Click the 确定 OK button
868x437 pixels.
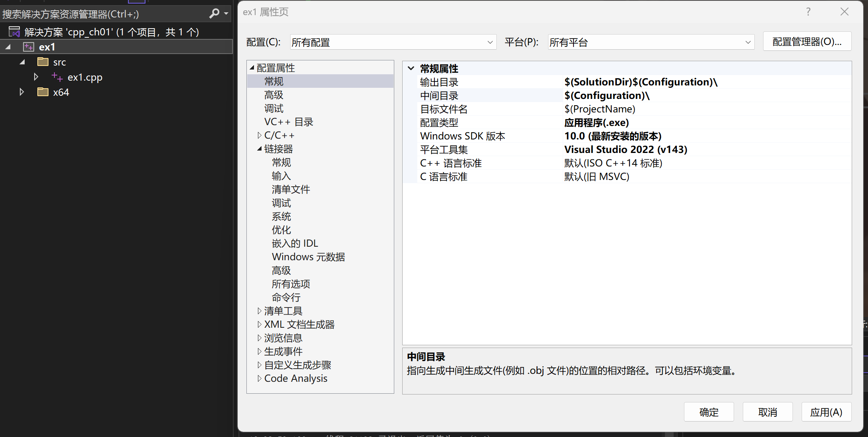coord(709,412)
